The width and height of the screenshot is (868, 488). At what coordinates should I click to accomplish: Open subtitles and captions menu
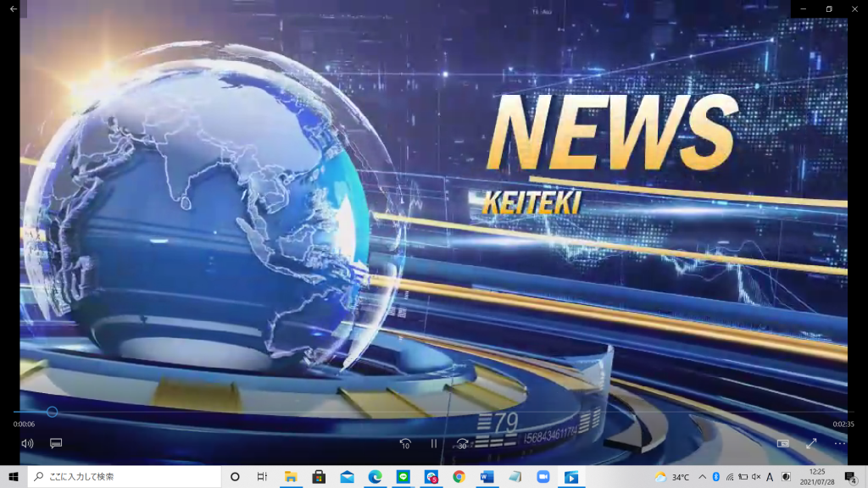pos(56,443)
